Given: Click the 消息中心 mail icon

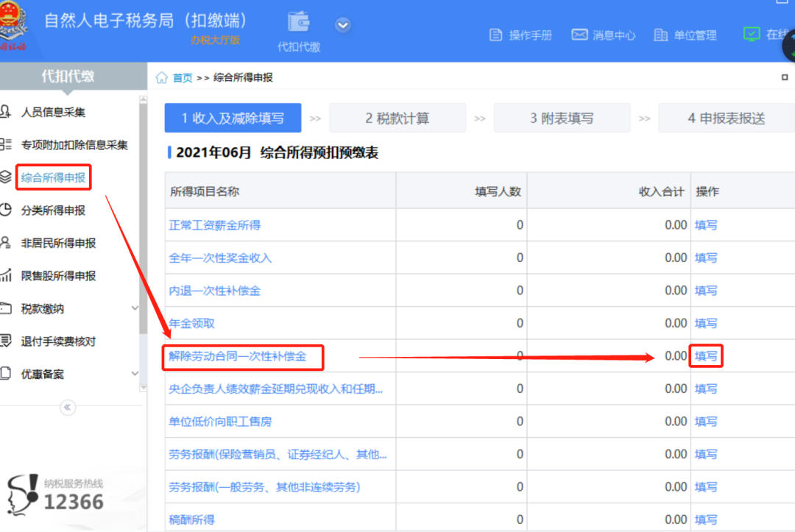Looking at the screenshot, I should [x=603, y=34].
